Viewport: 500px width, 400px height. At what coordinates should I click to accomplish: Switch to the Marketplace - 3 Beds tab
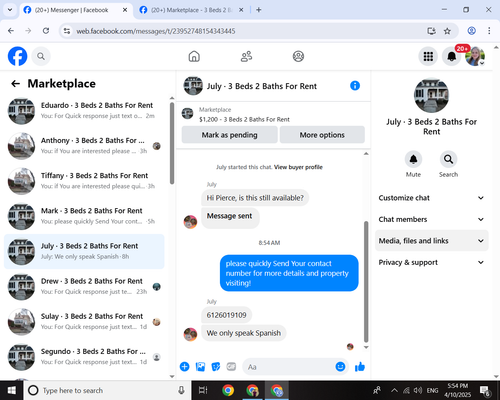[192, 10]
